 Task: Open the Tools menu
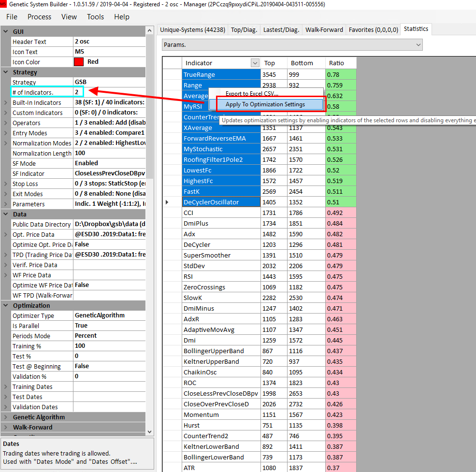tap(95, 17)
